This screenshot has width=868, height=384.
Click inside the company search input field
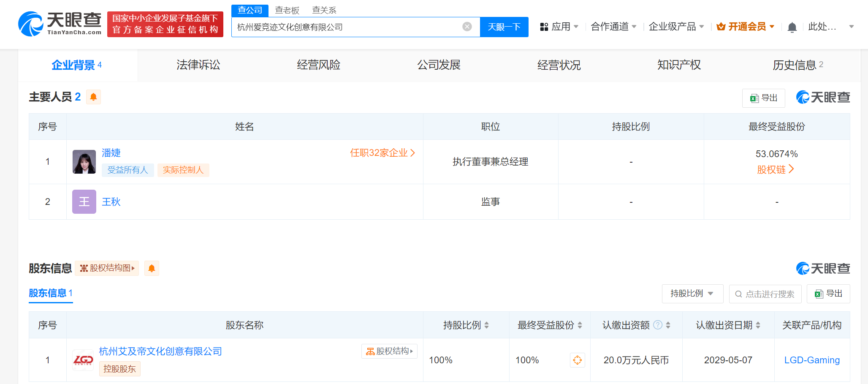click(x=338, y=27)
